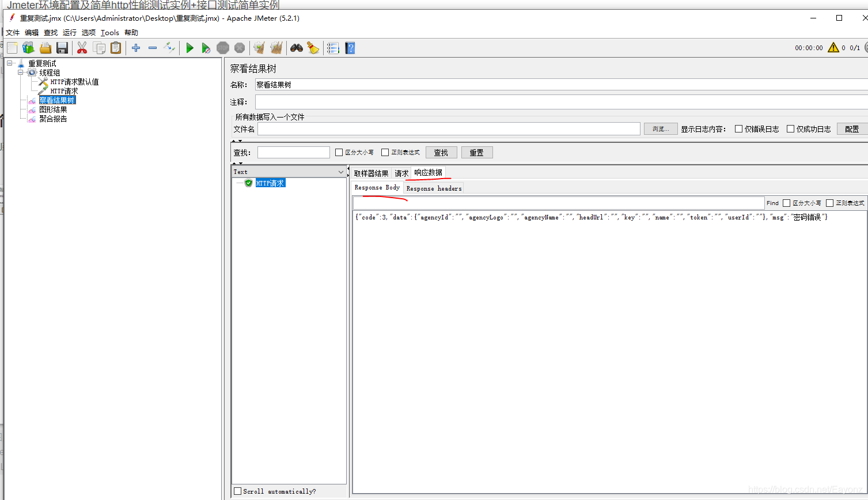868x500 pixels.
Task: Save the test plan with floppy icon
Action: click(x=62, y=48)
